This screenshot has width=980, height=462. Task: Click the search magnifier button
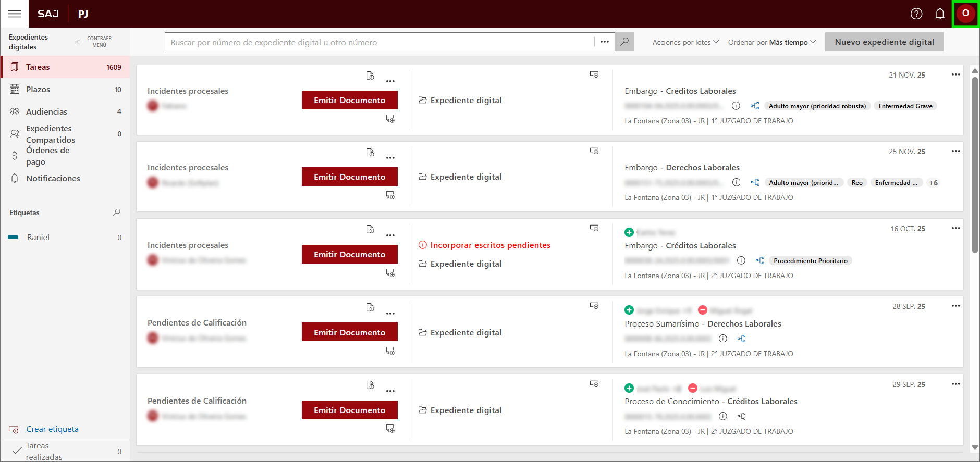pos(624,42)
